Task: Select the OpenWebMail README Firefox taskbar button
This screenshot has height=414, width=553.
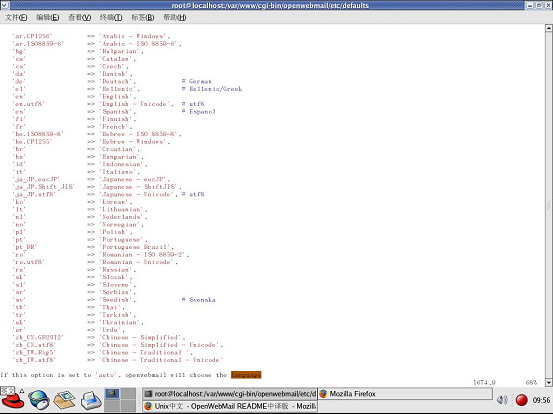Action: tap(230, 406)
